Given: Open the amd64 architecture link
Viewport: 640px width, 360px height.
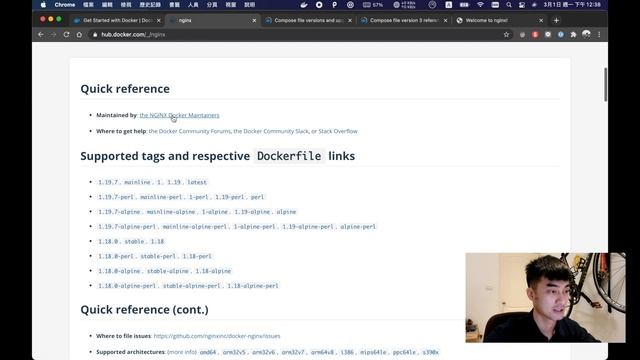Looking at the screenshot, I should point(208,352).
